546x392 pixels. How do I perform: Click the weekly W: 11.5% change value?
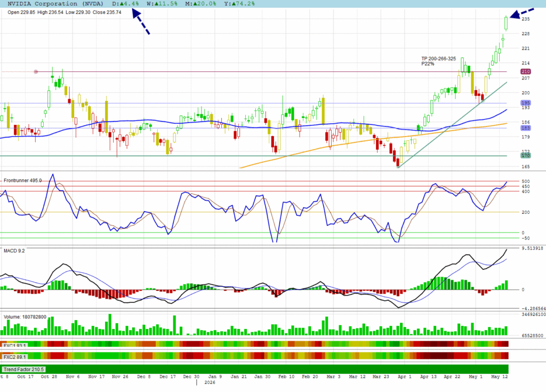(x=162, y=4)
